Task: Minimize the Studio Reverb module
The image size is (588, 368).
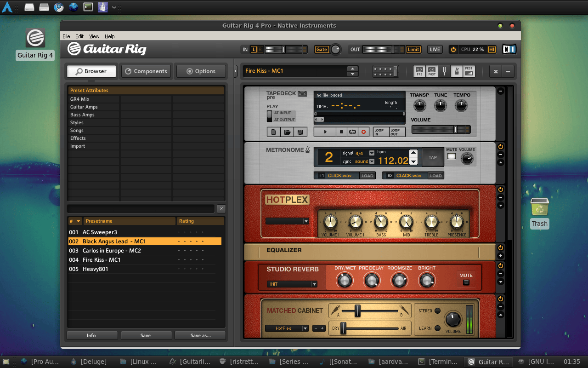Action: pyautogui.click(x=501, y=274)
